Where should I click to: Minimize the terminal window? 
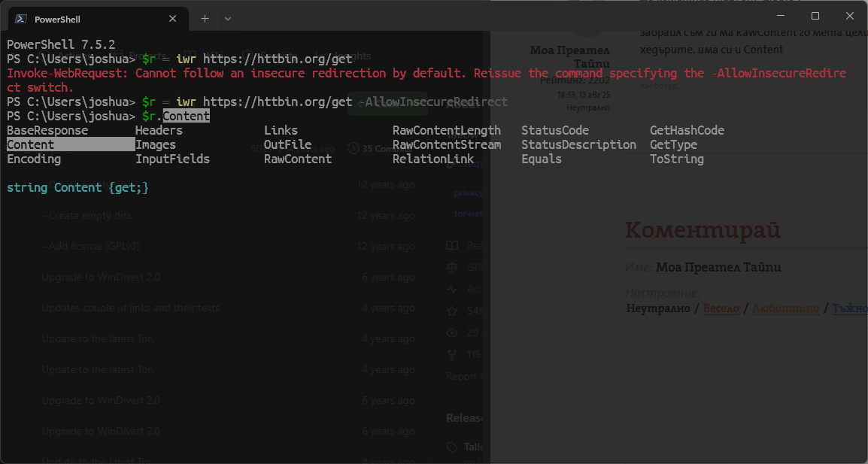[781, 16]
